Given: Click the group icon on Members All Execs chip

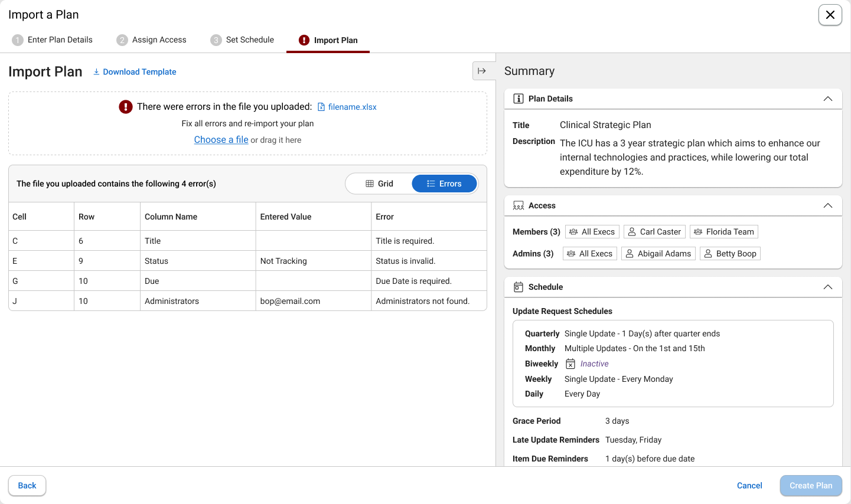Looking at the screenshot, I should [573, 232].
